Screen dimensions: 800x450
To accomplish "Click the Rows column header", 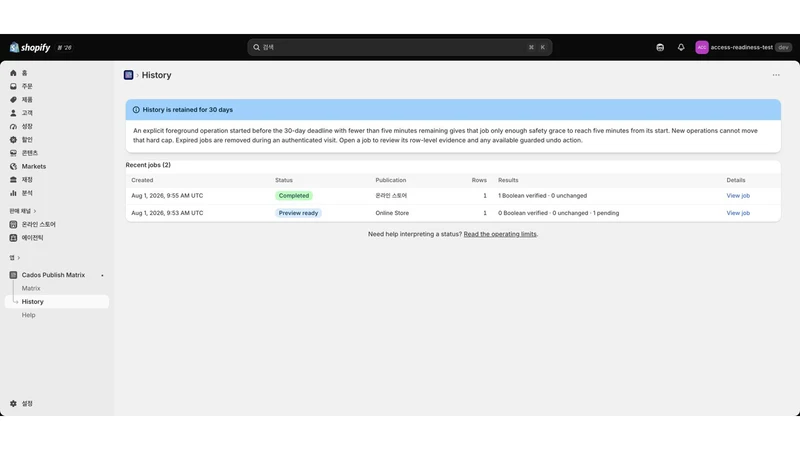I will tap(479, 180).
